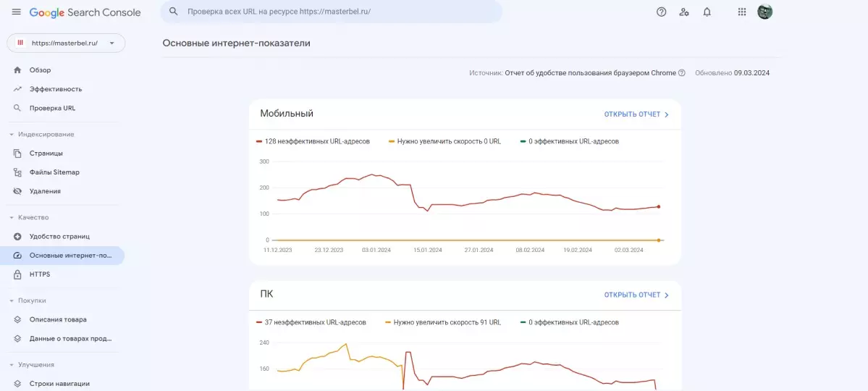Click the Google Search Console logo

[85, 12]
